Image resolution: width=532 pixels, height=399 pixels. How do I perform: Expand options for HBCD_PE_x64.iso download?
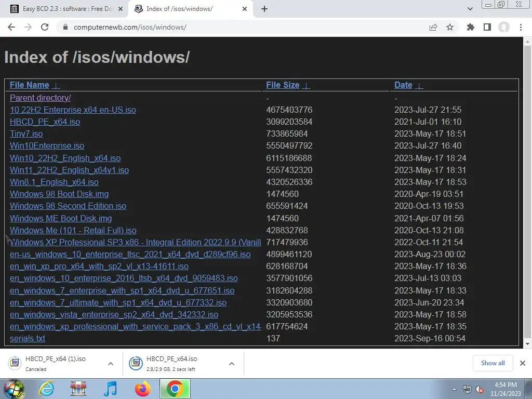click(232, 364)
